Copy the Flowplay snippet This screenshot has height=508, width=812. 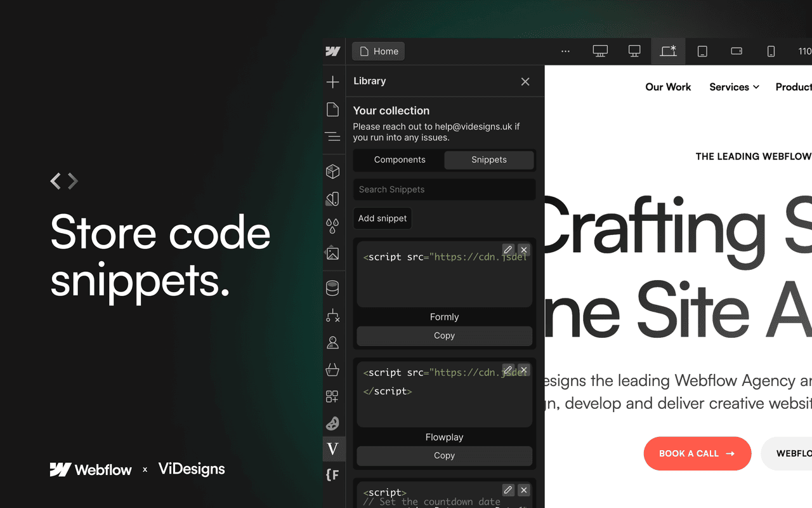[445, 455]
